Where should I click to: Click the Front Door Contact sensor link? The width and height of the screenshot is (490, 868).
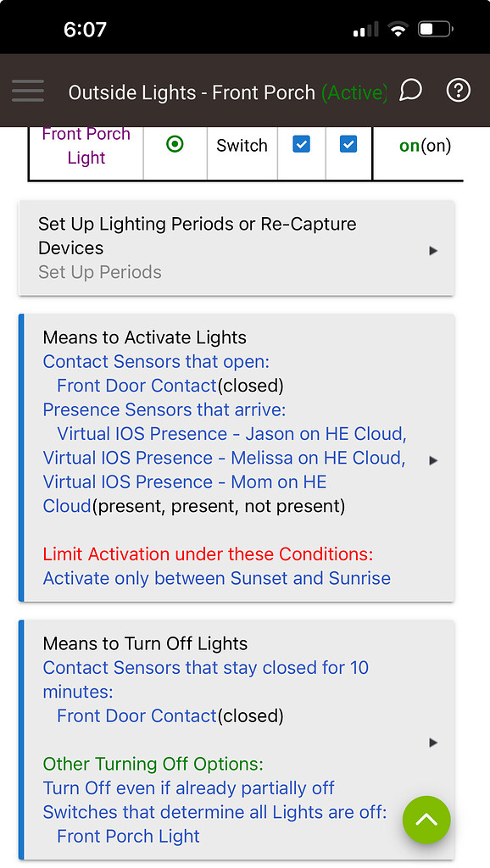[136, 385]
